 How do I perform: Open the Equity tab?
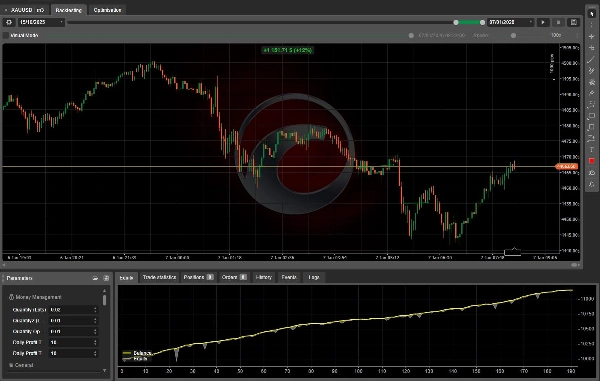[x=126, y=278]
